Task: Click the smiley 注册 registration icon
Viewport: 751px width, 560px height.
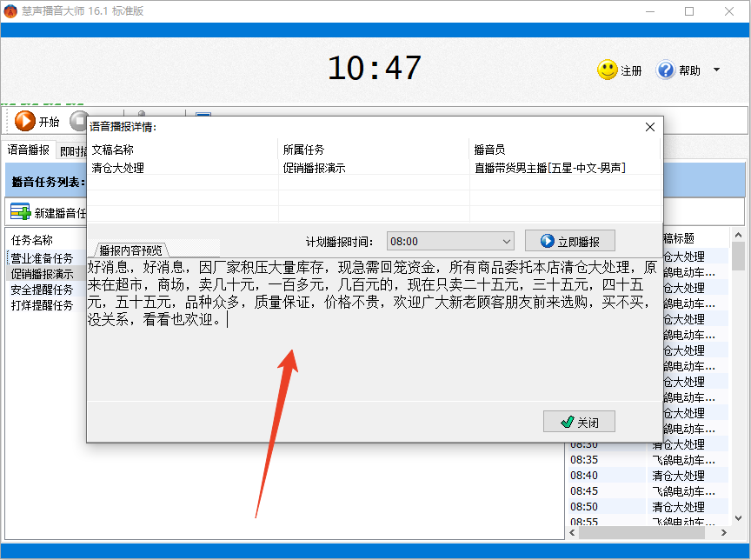Action: [x=606, y=70]
